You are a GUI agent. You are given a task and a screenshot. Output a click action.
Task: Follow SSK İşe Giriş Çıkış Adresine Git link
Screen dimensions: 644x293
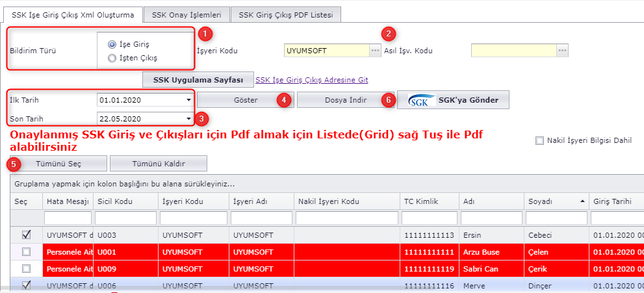point(312,80)
